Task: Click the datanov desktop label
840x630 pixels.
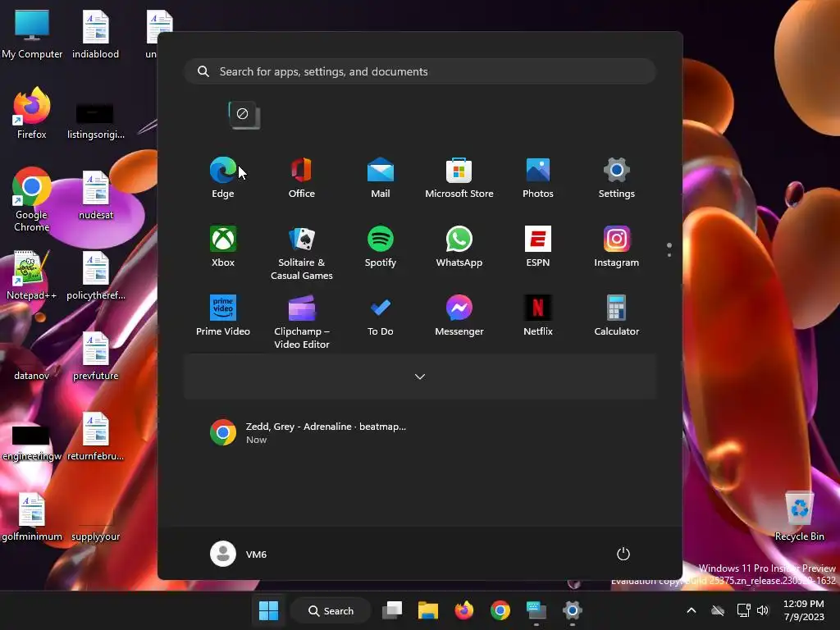Action: tap(32, 376)
